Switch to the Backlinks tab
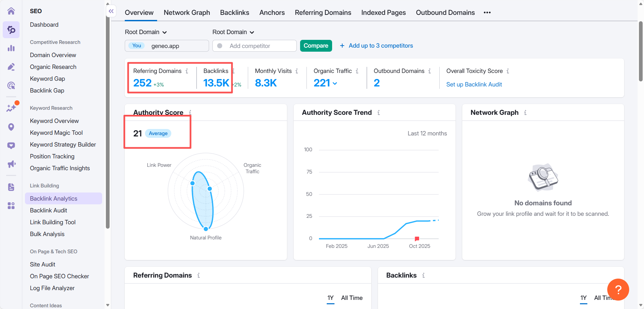This screenshot has height=309, width=644. tap(235, 12)
